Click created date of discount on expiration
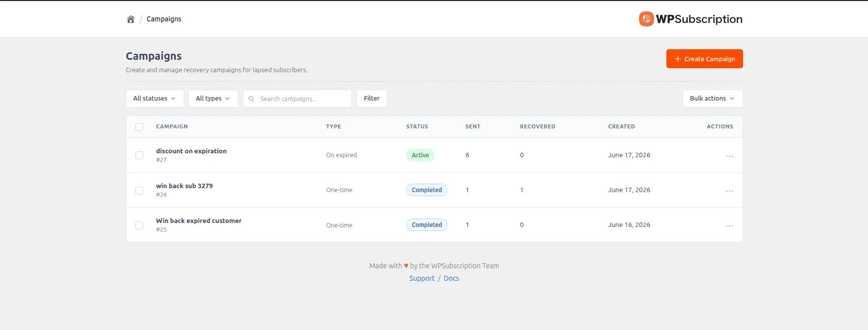Image resolution: width=868 pixels, height=330 pixels. pos(629,155)
